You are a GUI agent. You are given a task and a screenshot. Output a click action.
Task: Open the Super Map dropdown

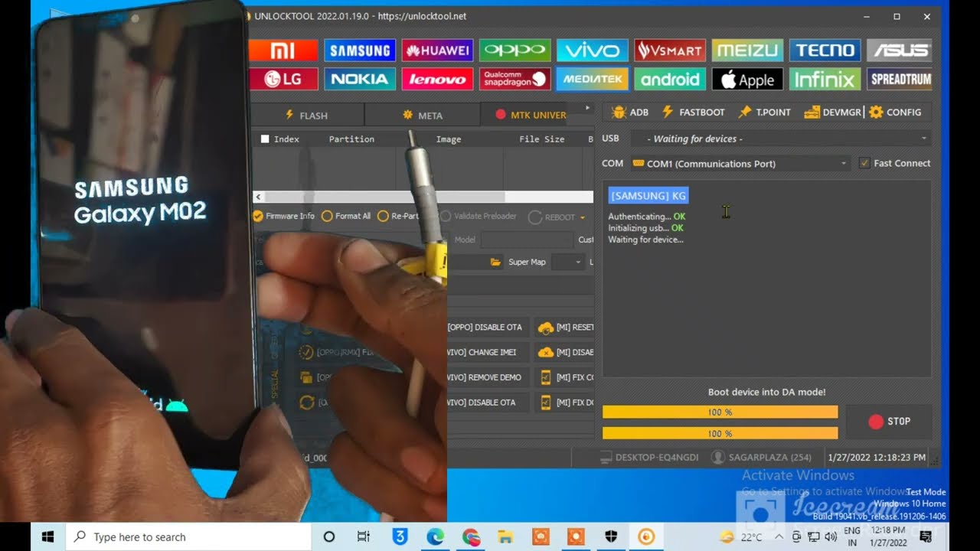567,262
